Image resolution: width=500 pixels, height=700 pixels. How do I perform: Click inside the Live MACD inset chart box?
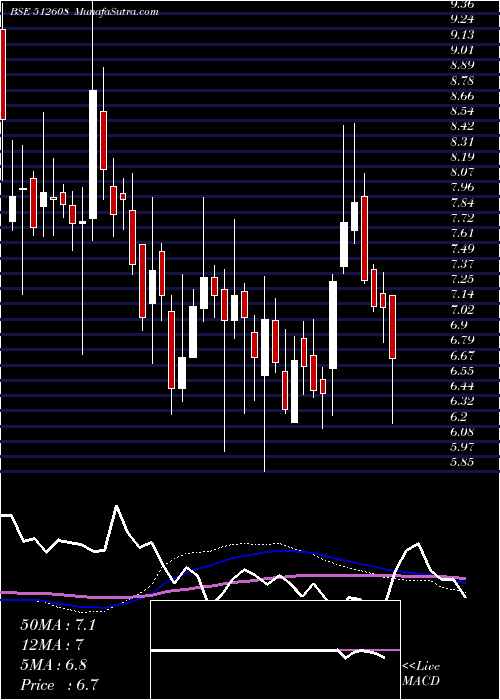point(275,650)
